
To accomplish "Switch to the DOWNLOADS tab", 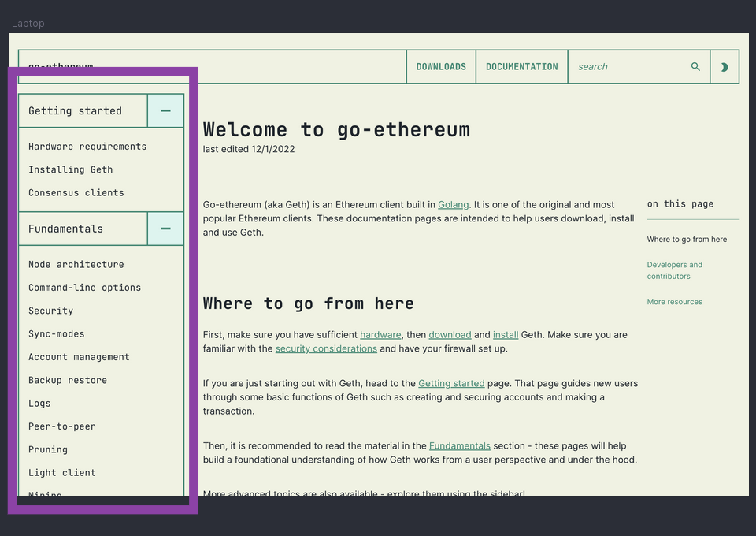I will (x=441, y=66).
